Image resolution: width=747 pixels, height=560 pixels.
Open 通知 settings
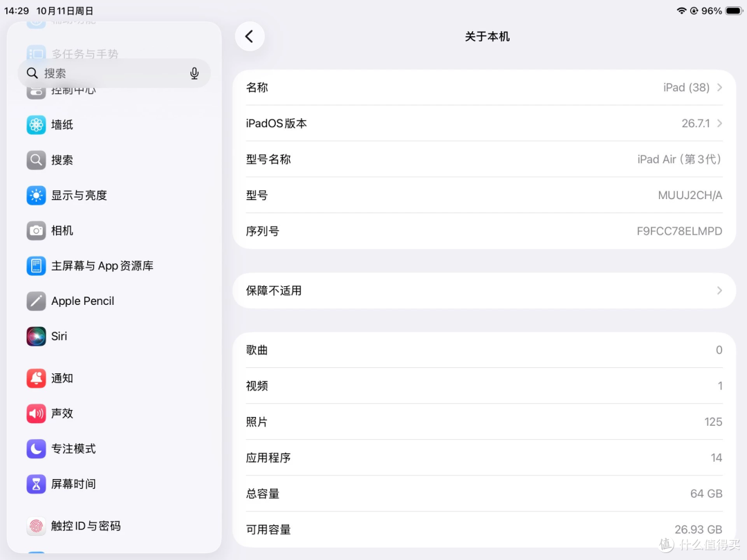click(114, 378)
